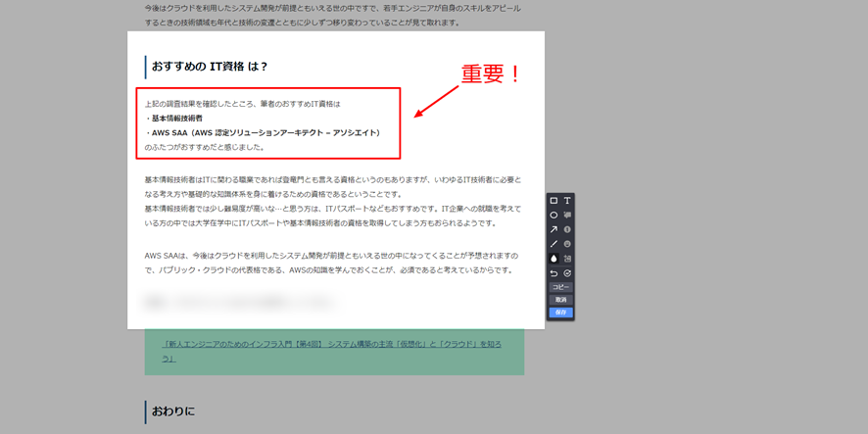The width and height of the screenshot is (868, 434).
Task: Click the heading おわりに
Action: tap(173, 411)
